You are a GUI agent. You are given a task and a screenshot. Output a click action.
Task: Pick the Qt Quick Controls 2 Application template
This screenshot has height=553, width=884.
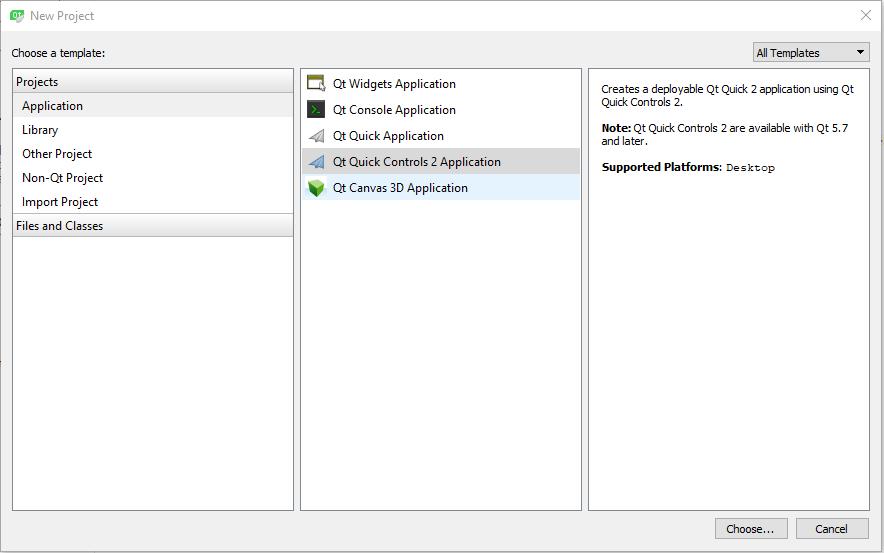(x=441, y=162)
